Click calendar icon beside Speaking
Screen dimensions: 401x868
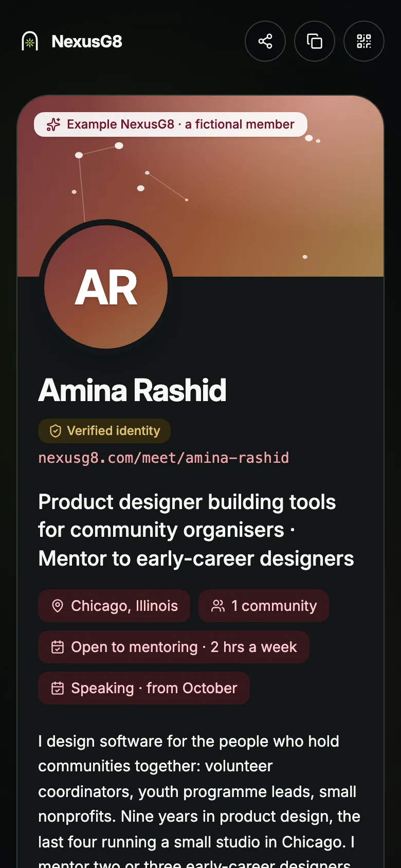[58, 688]
